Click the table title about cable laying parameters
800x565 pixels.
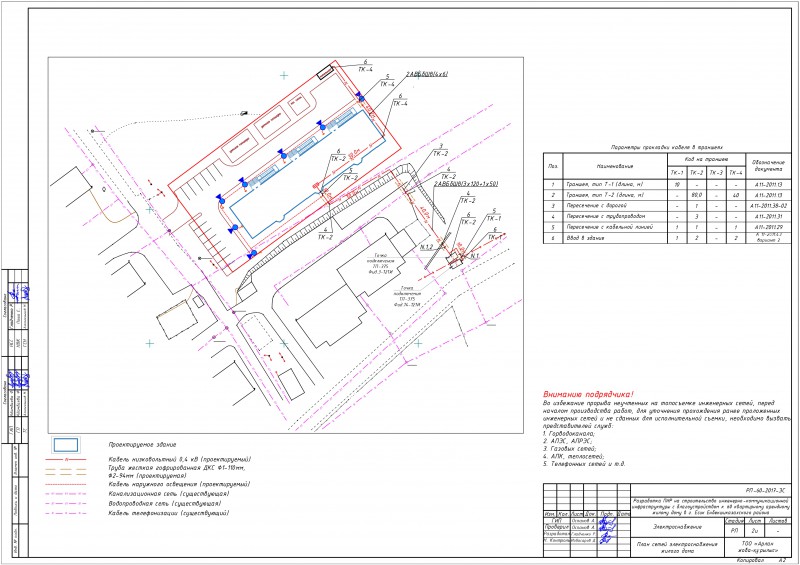coord(667,148)
